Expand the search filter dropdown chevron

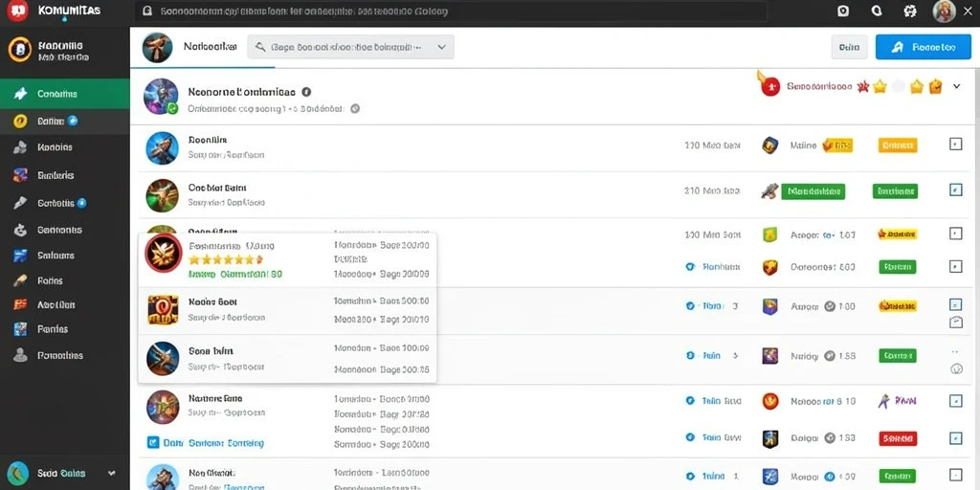click(x=442, y=47)
